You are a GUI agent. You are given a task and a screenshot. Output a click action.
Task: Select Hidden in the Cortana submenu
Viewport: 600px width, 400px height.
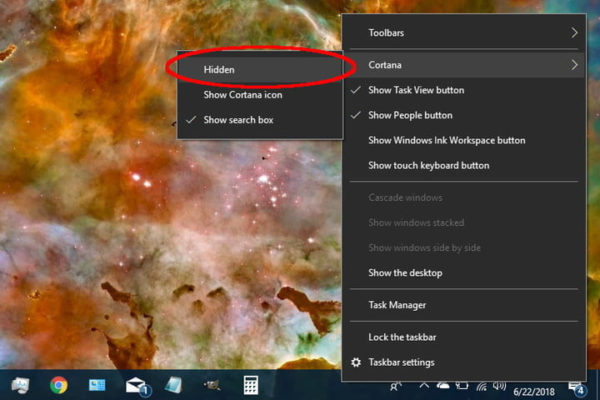(259, 70)
